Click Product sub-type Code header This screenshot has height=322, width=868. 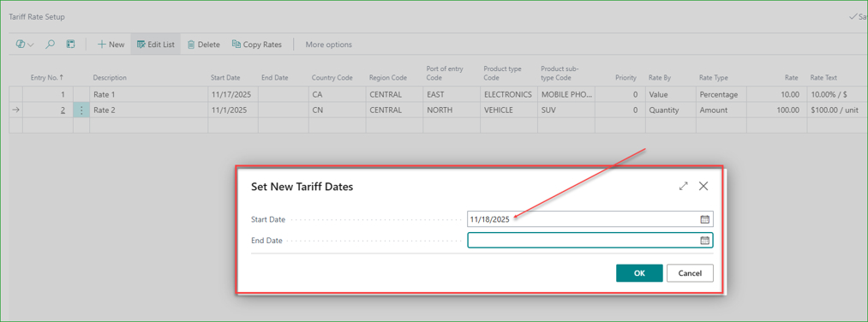coord(560,73)
